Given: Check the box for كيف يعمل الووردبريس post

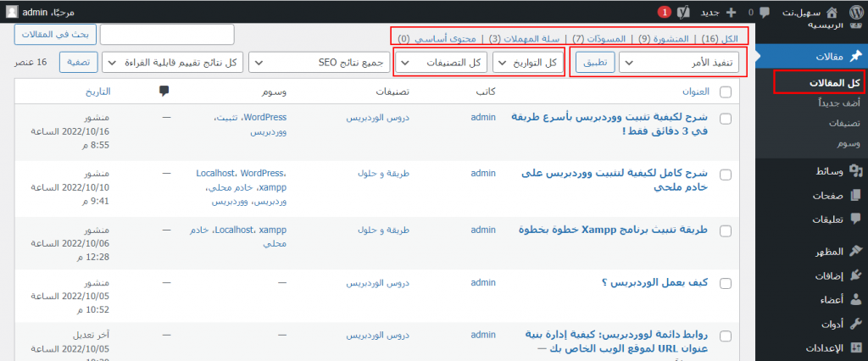Looking at the screenshot, I should click(726, 285).
